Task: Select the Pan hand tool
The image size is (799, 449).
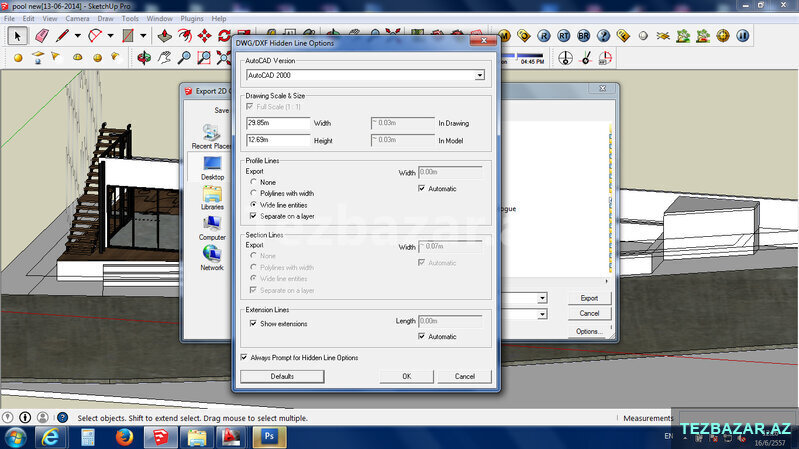Action: (164, 58)
